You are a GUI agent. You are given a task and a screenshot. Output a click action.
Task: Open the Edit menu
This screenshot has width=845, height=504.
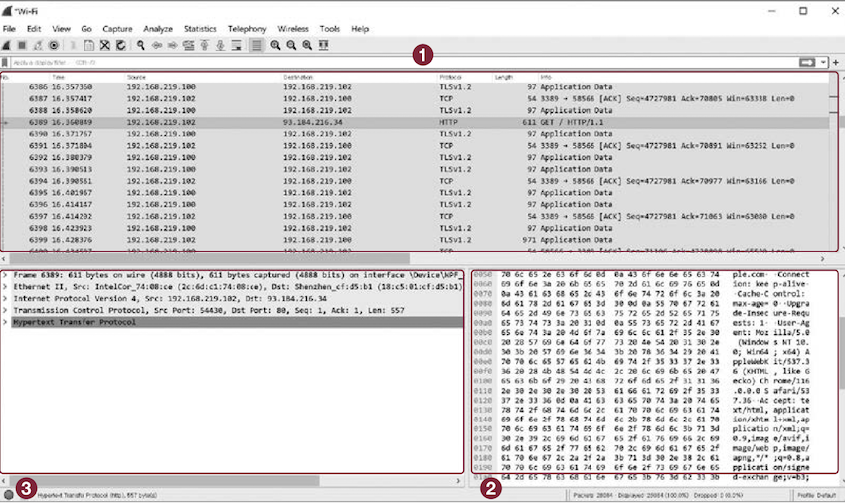pyautogui.click(x=34, y=29)
